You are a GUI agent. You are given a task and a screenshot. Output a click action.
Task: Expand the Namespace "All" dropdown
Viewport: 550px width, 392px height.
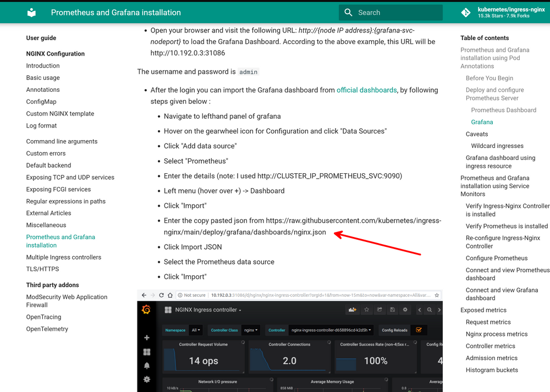coord(196,330)
